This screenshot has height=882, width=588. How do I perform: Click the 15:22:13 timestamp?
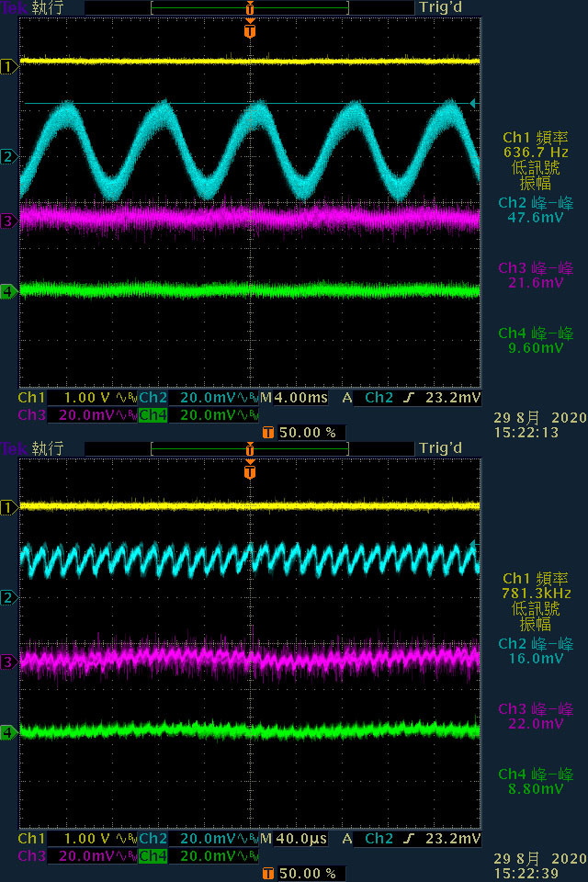(x=526, y=433)
